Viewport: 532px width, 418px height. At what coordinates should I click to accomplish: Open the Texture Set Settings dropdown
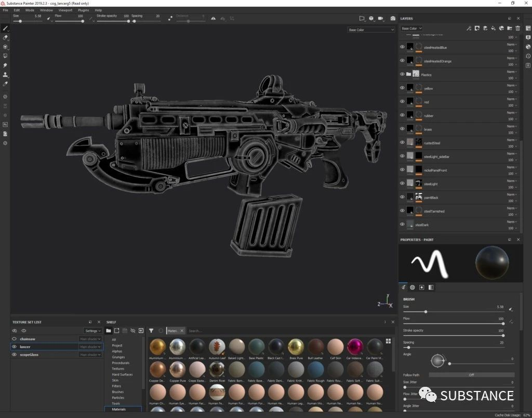pyautogui.click(x=92, y=331)
